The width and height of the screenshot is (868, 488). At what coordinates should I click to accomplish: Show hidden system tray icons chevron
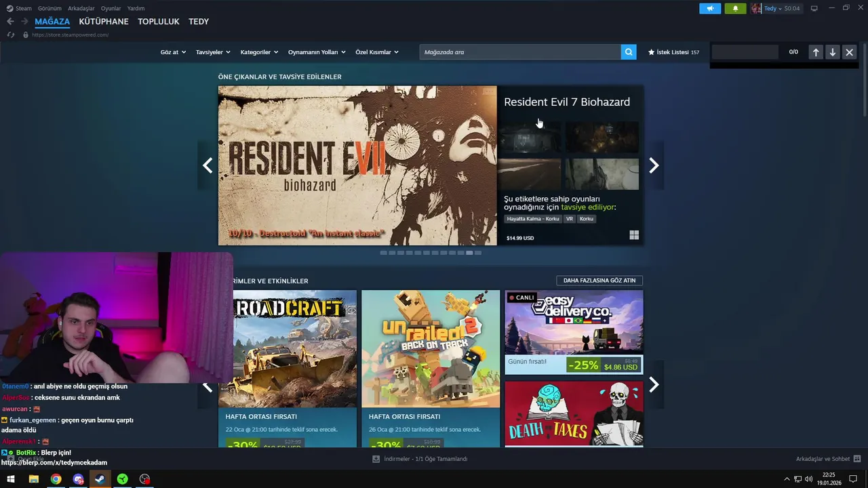point(787,479)
